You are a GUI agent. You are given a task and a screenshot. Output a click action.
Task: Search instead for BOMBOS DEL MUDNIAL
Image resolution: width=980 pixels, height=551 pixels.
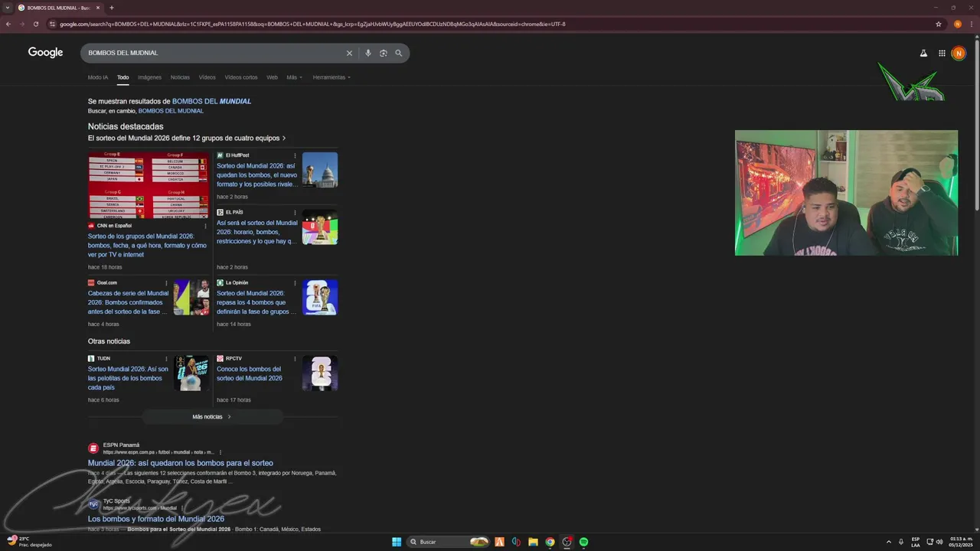coord(171,111)
